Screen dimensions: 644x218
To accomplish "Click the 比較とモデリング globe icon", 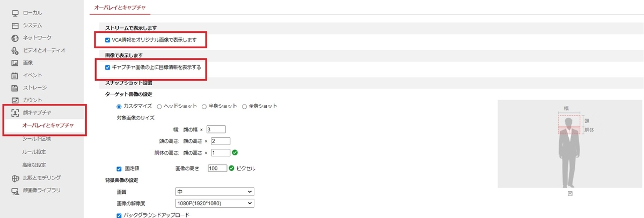I will 15,178.
